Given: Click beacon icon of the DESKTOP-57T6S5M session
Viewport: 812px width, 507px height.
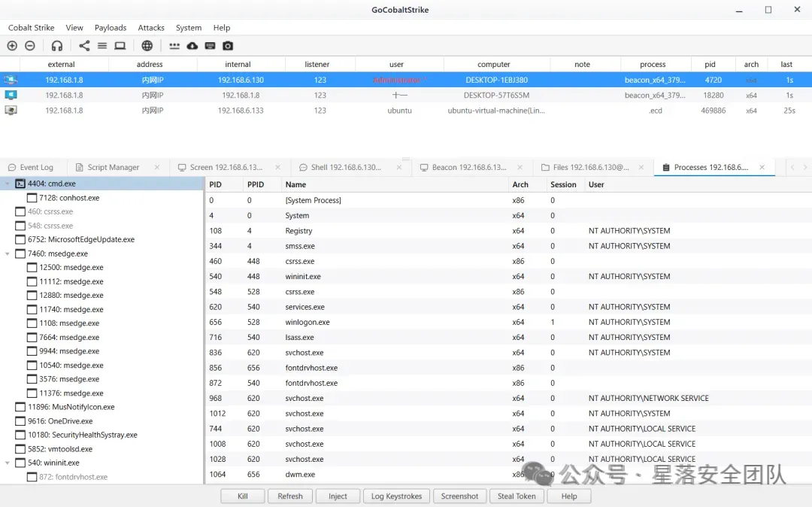Looking at the screenshot, I should click(11, 96).
